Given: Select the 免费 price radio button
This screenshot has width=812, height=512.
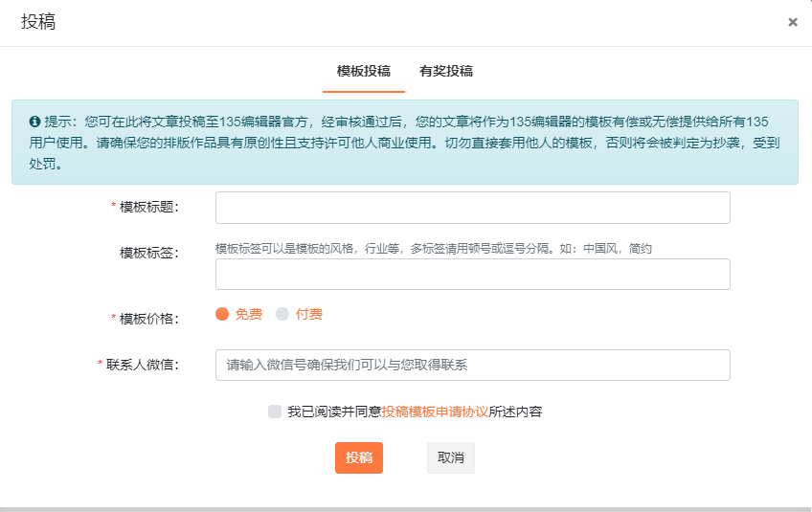Looking at the screenshot, I should tap(222, 314).
